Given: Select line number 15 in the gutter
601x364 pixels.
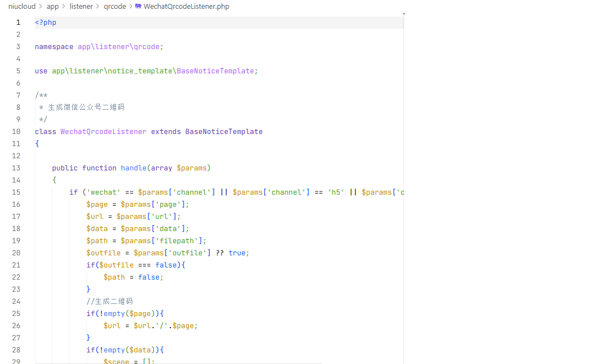Looking at the screenshot, I should [x=16, y=192].
